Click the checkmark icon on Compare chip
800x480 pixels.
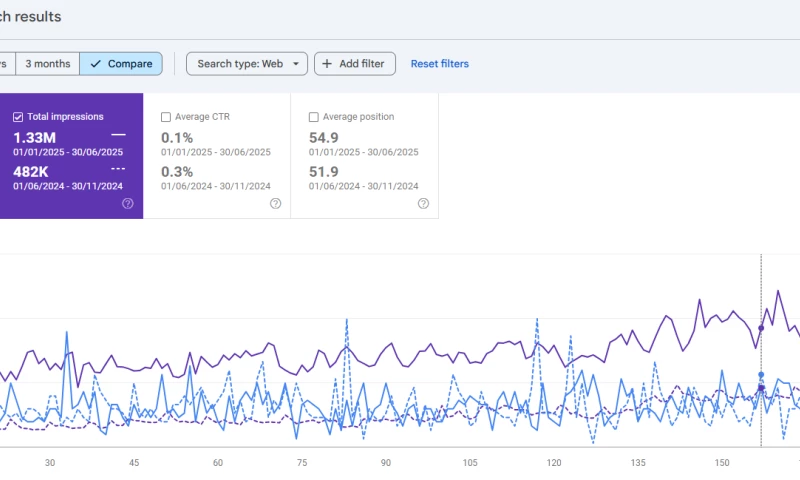point(95,64)
